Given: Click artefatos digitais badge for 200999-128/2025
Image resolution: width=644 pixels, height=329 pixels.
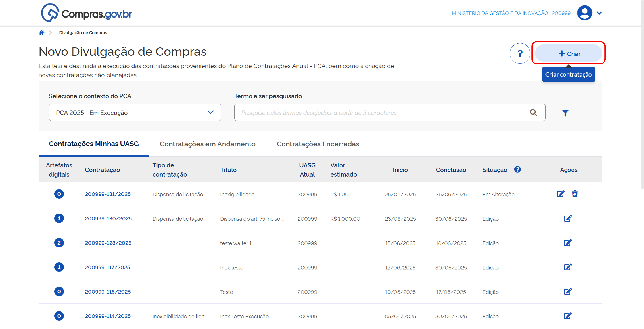Looking at the screenshot, I should click(59, 243).
